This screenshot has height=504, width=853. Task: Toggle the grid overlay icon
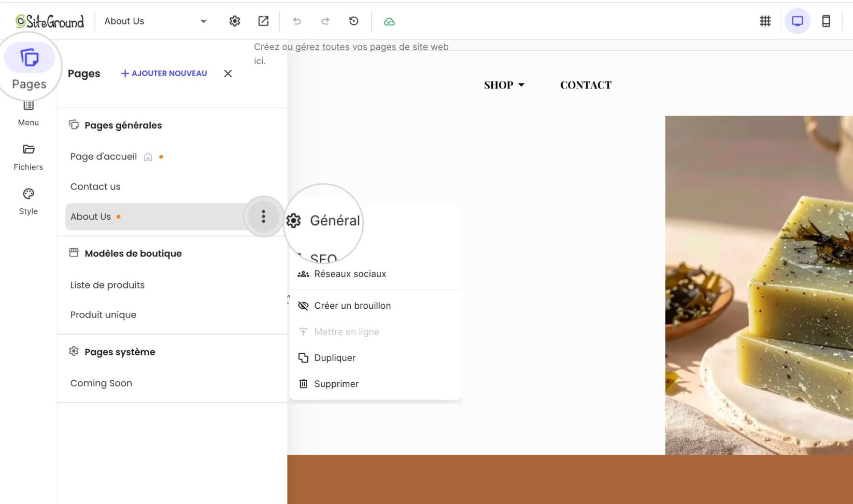click(765, 21)
